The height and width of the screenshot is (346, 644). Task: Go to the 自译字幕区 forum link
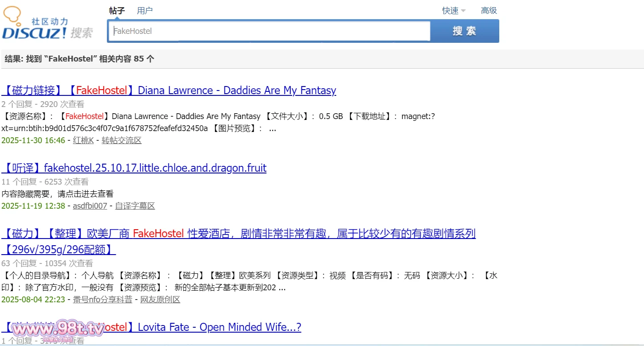pos(135,206)
